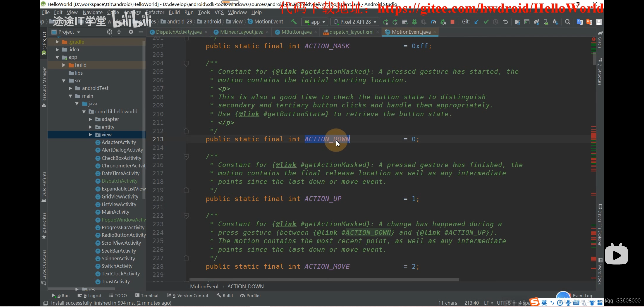Image resolution: width=644 pixels, height=307 pixels.
Task: Open the Project view selector dropdown
Action: (66, 32)
